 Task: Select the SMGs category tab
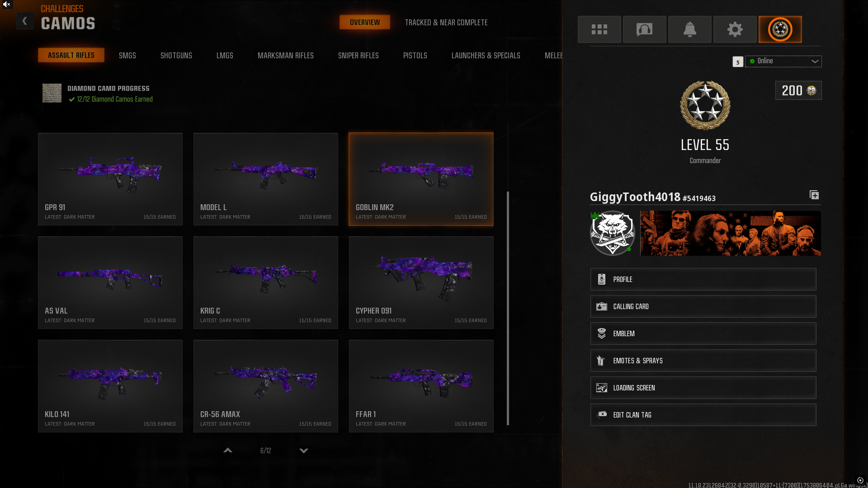(127, 56)
